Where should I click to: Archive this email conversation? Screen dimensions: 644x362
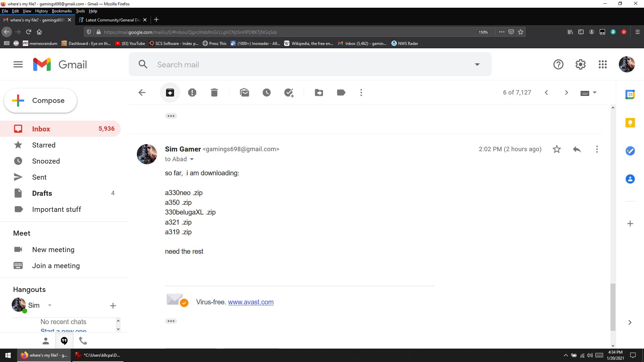coord(170,93)
